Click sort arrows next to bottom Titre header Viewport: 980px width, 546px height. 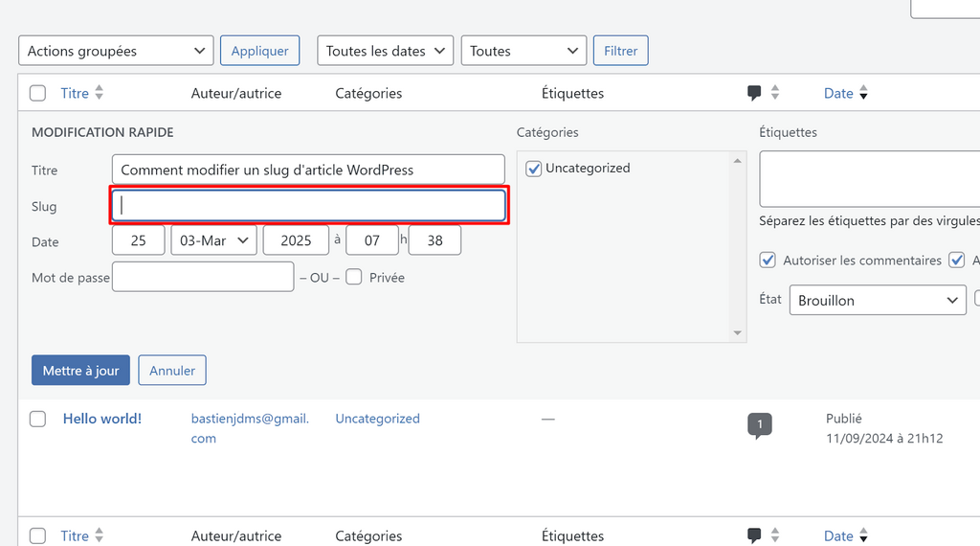pos(100,535)
